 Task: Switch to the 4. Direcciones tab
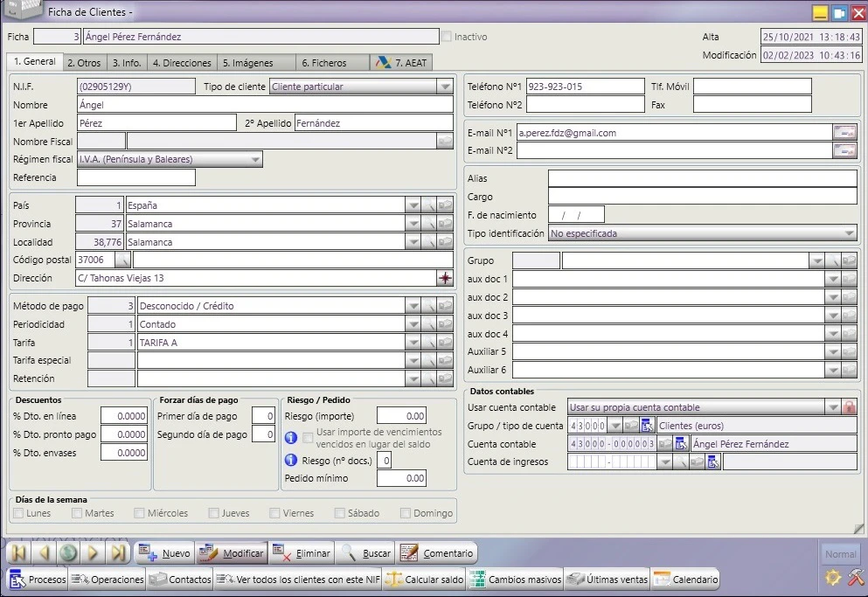tap(182, 63)
